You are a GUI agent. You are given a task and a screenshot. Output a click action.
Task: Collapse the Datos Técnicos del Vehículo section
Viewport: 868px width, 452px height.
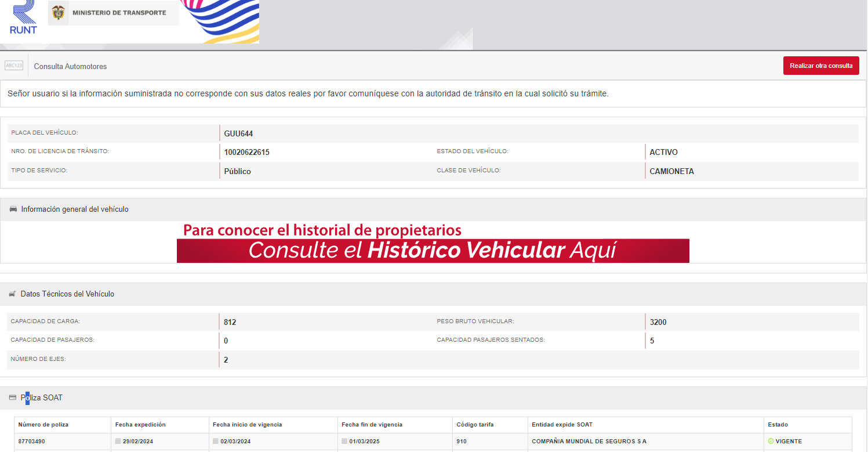[67, 294]
